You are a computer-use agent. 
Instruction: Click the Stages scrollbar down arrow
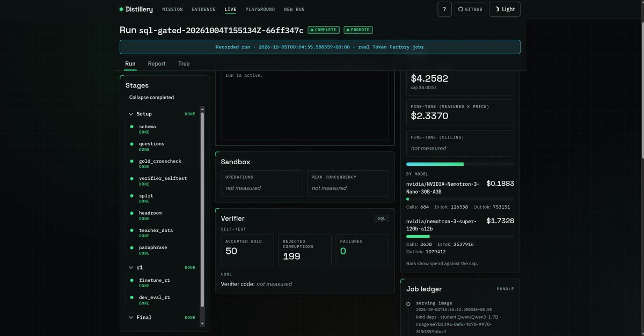[x=202, y=324]
